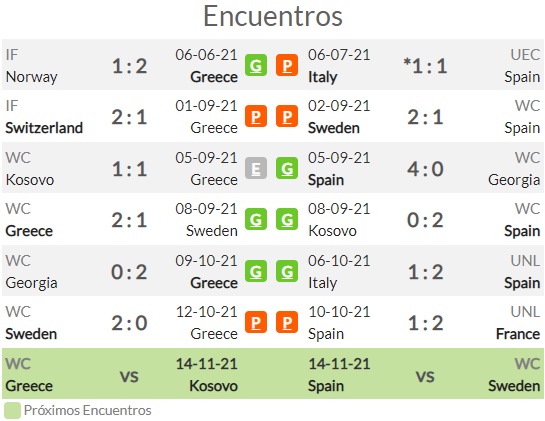Open upcoming Spain vs Sweden match
The image size is (545, 421).
click(424, 374)
